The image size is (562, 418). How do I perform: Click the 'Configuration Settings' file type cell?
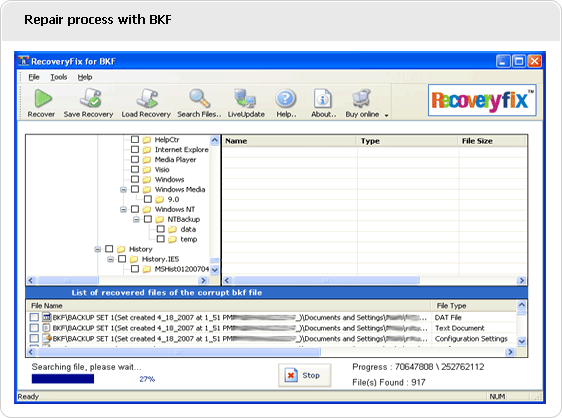pos(471,339)
